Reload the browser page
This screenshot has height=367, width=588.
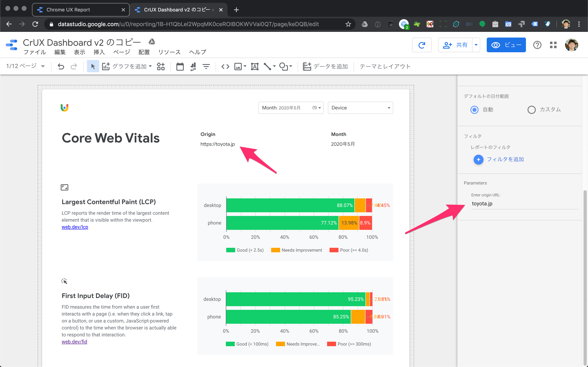pyautogui.click(x=35, y=24)
